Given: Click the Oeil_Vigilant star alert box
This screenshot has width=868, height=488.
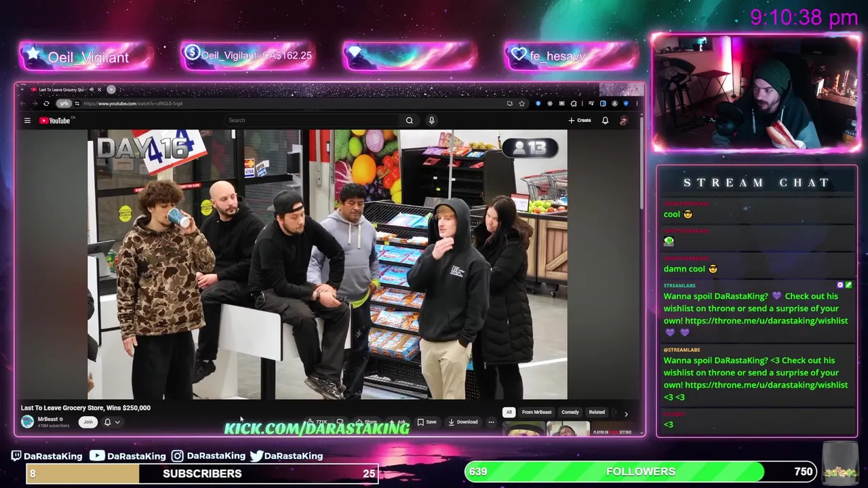Looking at the screenshot, I should point(85,57).
